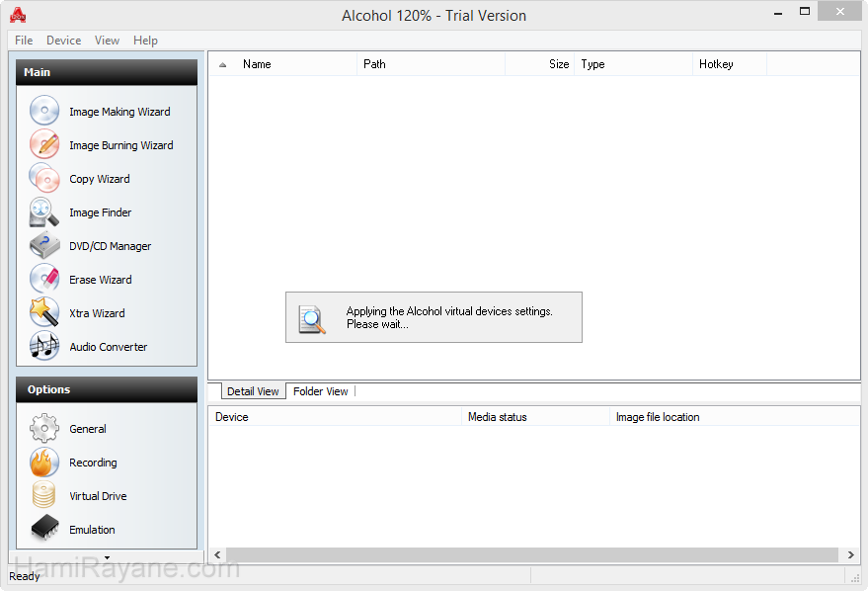The width and height of the screenshot is (868, 591).
Task: Click the Image Making Wizard disc icon
Action: pos(44,111)
